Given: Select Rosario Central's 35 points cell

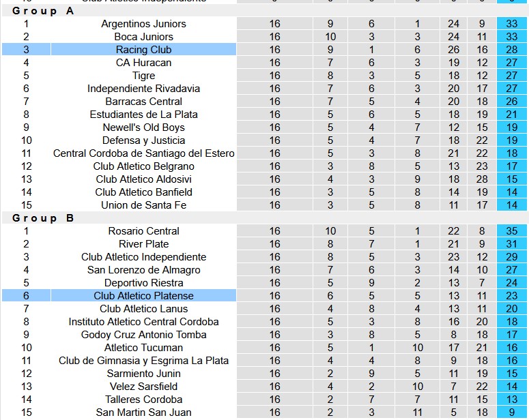Looking at the screenshot, I should coord(511,231).
